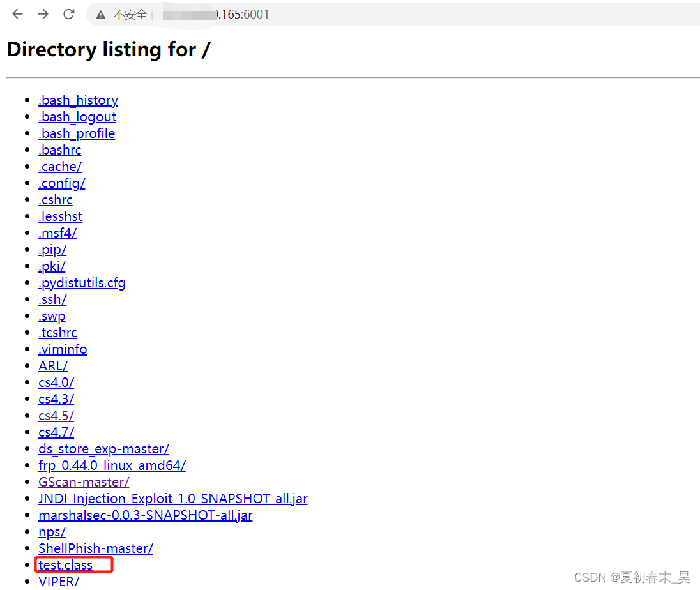Open the .lesshst file link
The height and width of the screenshot is (590, 700).
pos(60,216)
